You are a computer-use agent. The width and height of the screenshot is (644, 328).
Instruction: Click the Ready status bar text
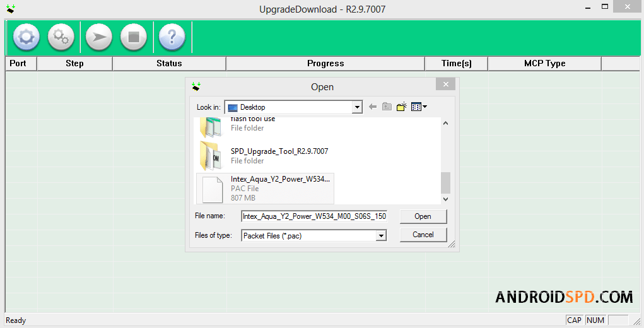16,320
